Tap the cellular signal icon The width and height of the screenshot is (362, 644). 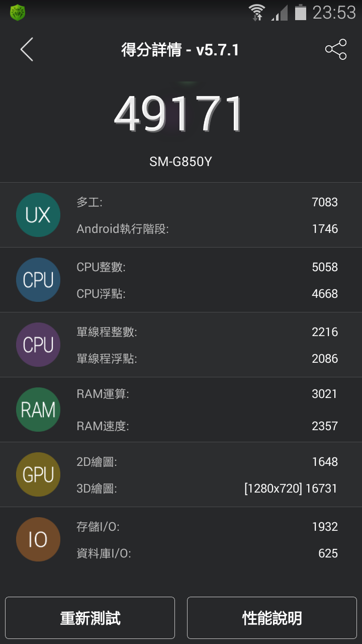(279, 13)
